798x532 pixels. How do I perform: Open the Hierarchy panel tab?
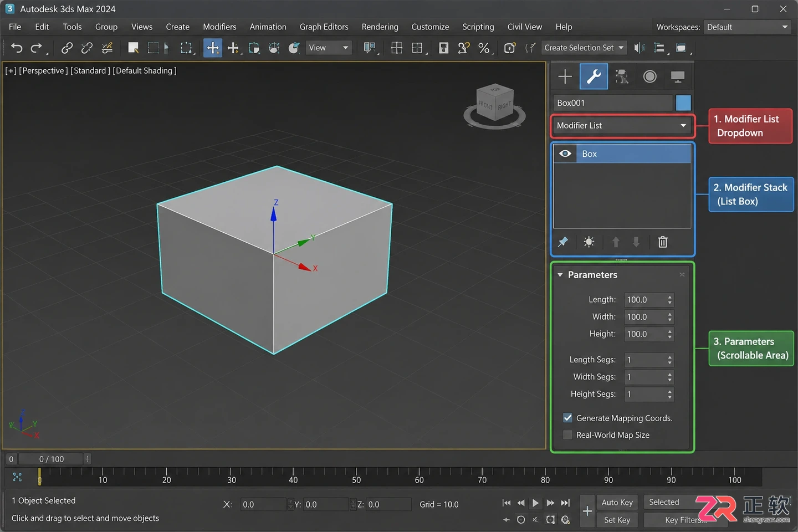622,76
